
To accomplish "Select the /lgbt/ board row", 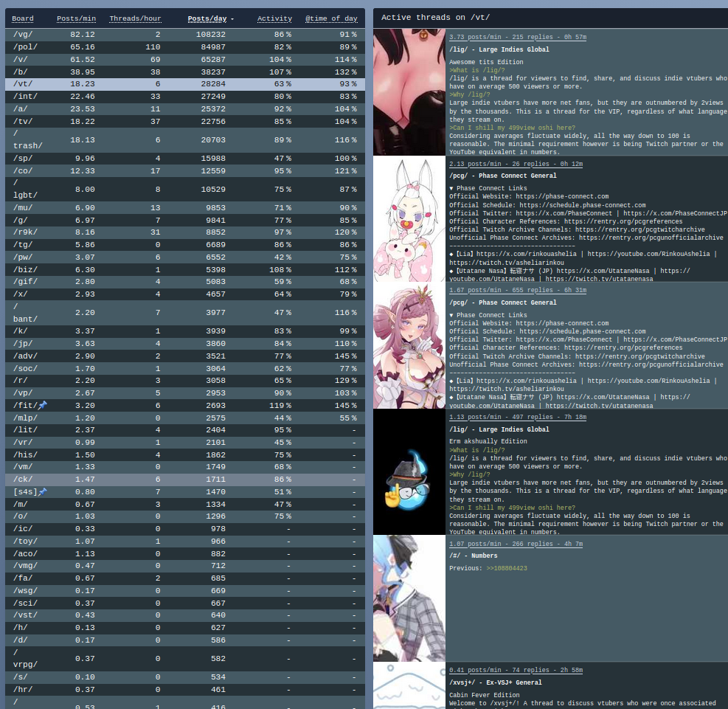I will (185, 190).
